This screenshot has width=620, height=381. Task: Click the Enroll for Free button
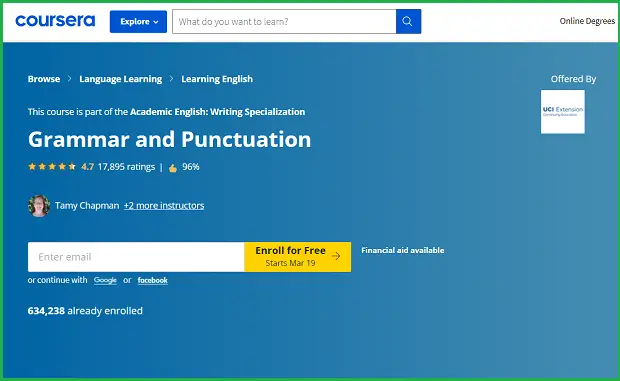[297, 257]
